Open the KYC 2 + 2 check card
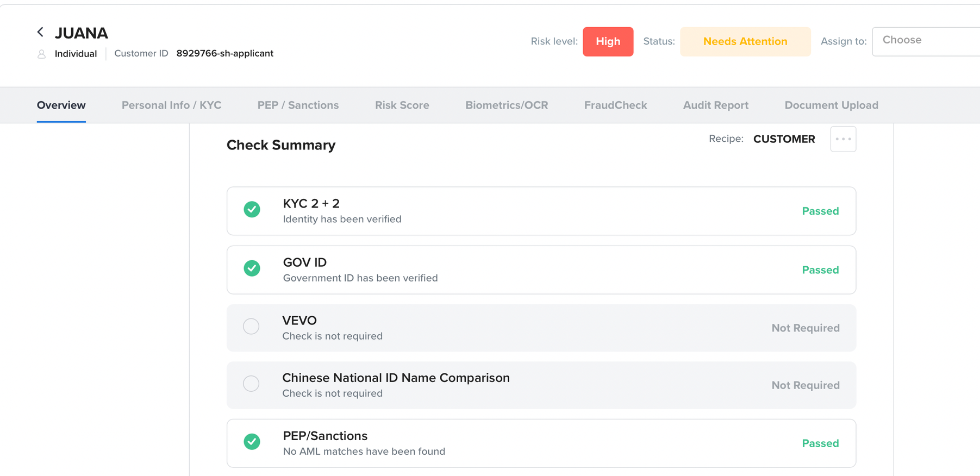This screenshot has height=476, width=980. point(541,211)
